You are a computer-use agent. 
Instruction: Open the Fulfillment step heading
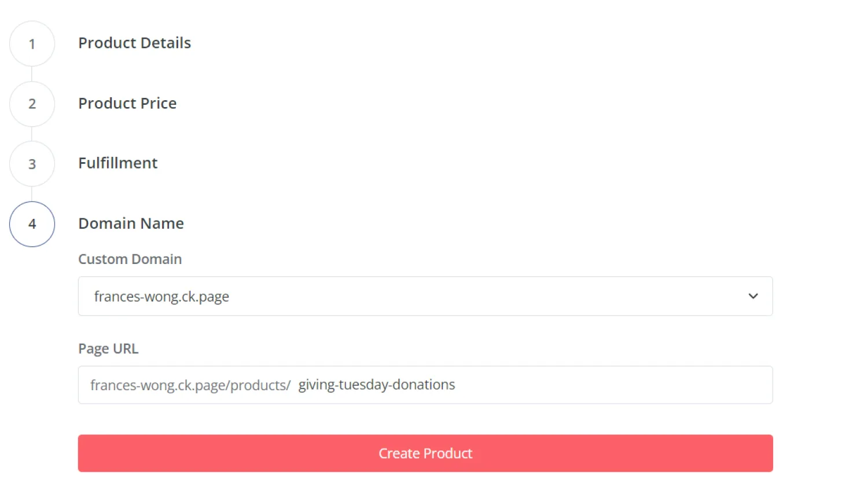coord(117,163)
